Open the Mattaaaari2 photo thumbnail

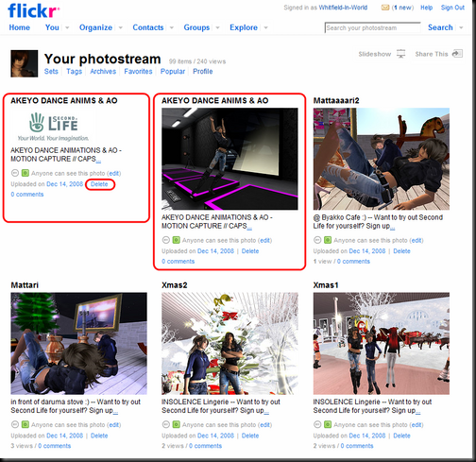[382, 159]
